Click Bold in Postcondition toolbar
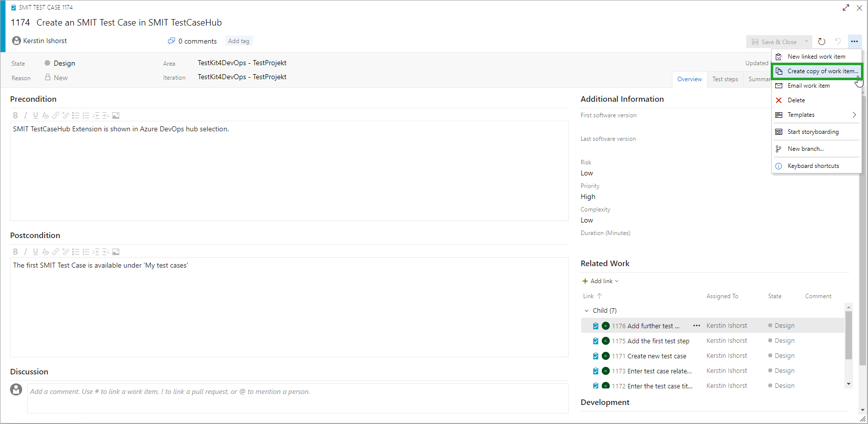The image size is (868, 424). tap(16, 252)
